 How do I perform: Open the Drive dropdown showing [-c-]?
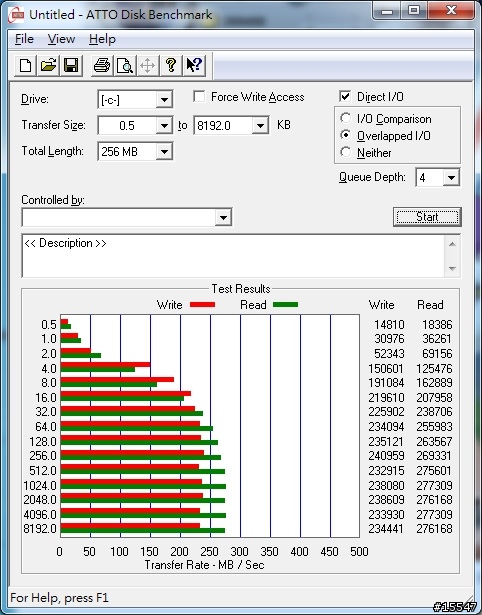pos(164,100)
